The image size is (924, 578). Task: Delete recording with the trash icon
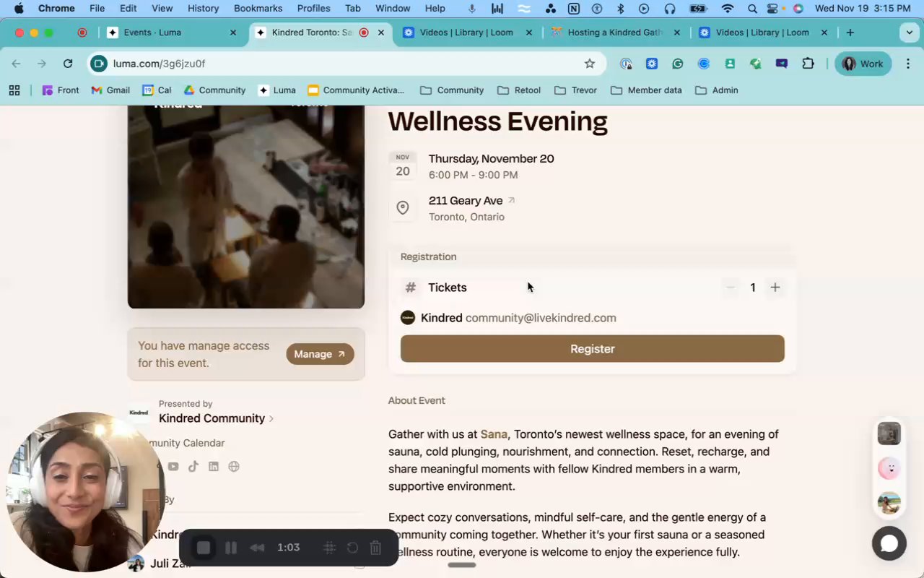(x=375, y=548)
